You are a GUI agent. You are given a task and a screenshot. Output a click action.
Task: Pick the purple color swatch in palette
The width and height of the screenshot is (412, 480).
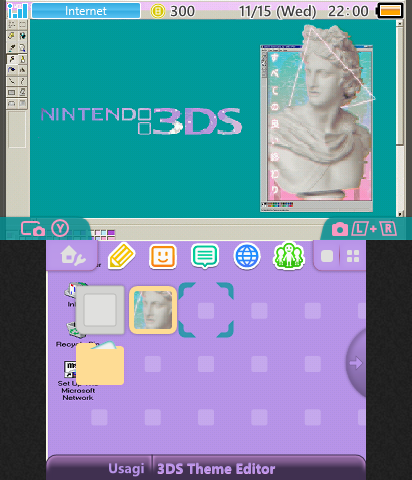click(111, 232)
